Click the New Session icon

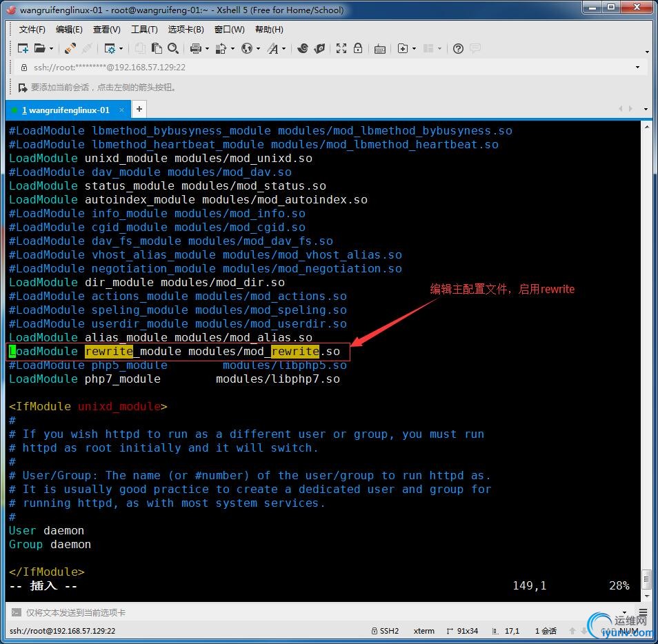point(23,48)
